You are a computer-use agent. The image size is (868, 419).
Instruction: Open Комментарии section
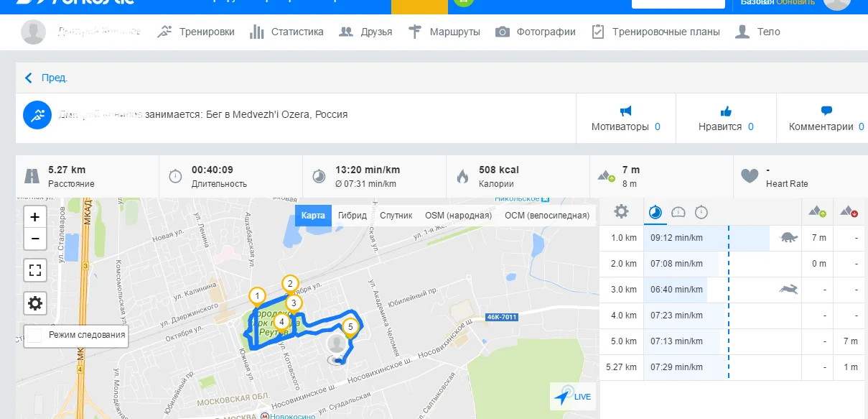pyautogui.click(x=826, y=119)
